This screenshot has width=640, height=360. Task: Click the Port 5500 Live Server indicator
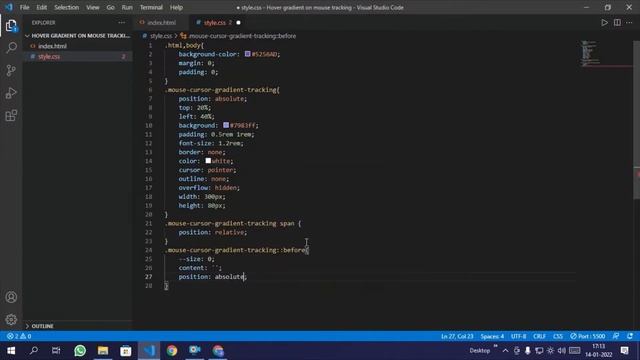tap(587, 336)
